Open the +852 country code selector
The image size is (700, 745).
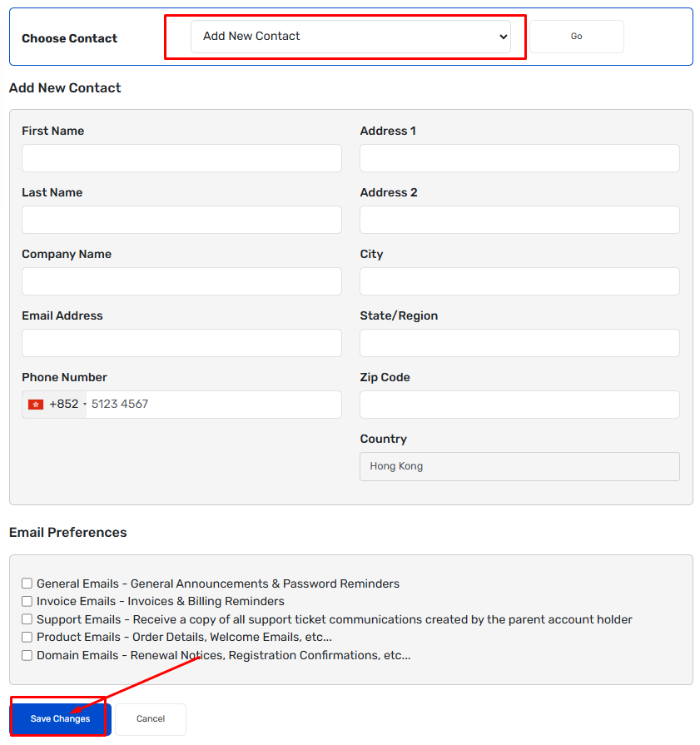coord(55,405)
